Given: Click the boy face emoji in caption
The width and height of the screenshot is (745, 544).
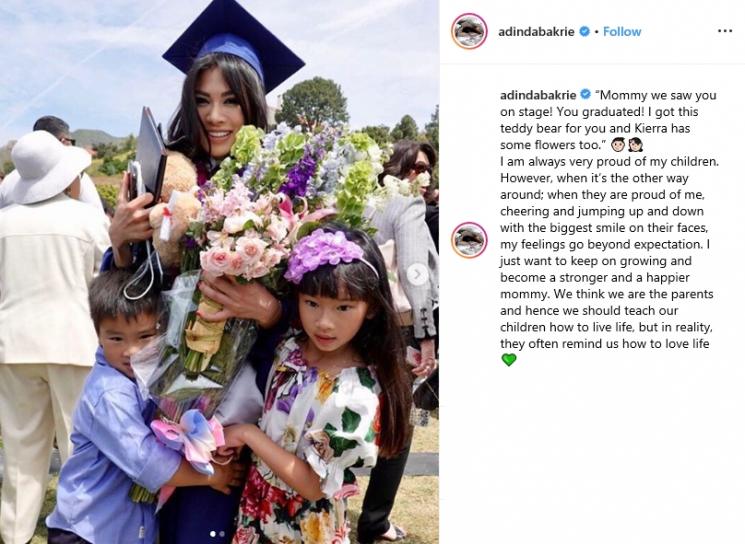Looking at the screenshot, I should (618, 144).
